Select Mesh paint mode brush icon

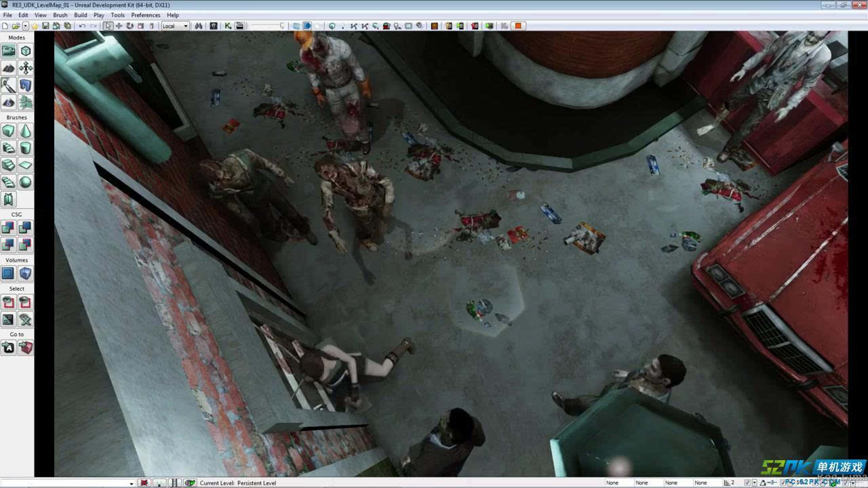[x=8, y=85]
